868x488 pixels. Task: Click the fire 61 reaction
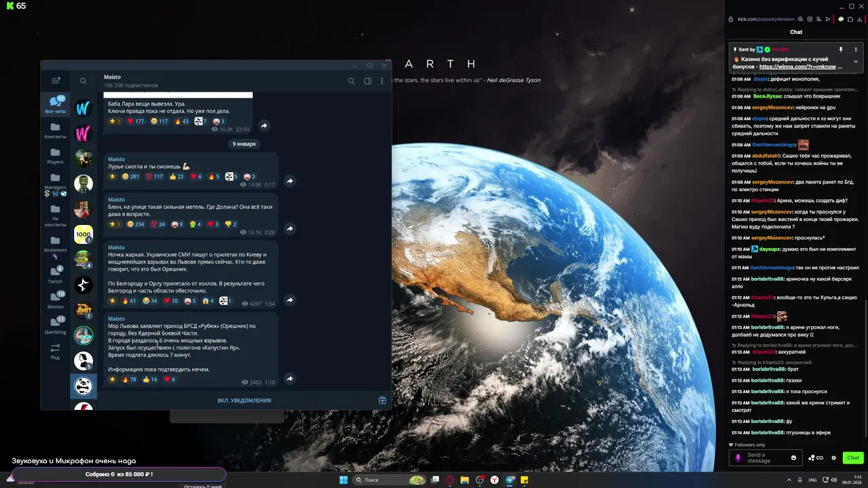point(130,301)
